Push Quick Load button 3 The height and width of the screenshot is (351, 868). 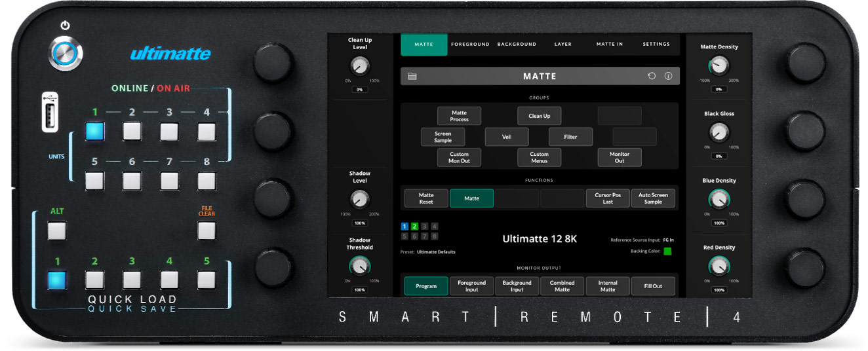[132, 280]
